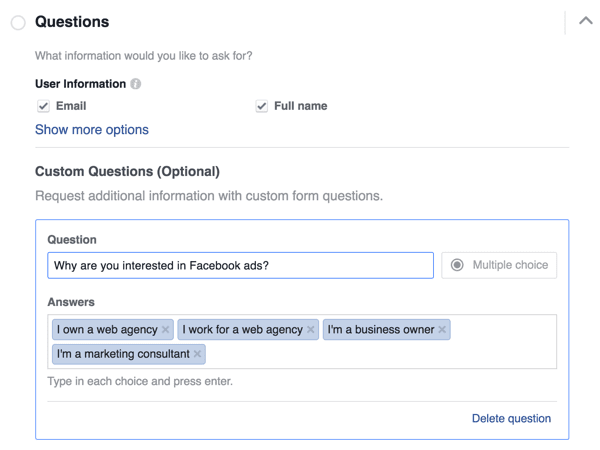The height and width of the screenshot is (450, 600).
Task: Select the 'I own a web agency' tag
Action: (106, 329)
